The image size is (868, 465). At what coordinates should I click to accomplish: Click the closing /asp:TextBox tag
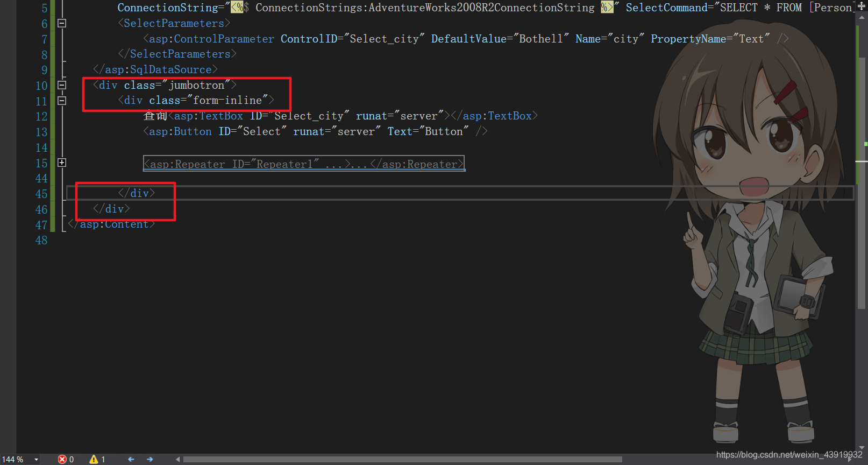pyautogui.click(x=494, y=116)
